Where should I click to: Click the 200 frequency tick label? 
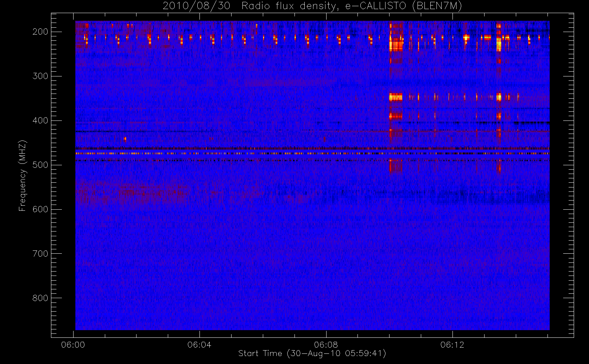pos(40,32)
